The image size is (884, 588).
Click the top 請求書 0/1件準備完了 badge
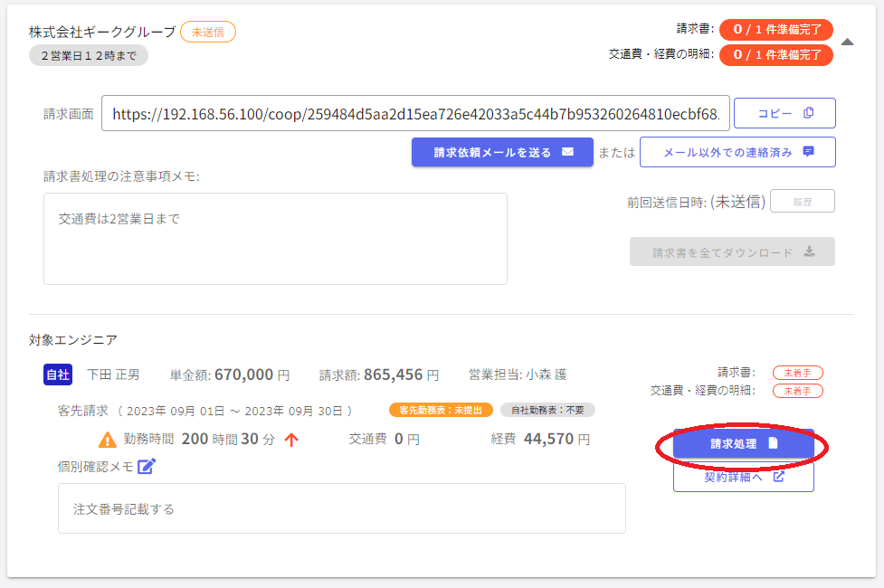click(775, 29)
